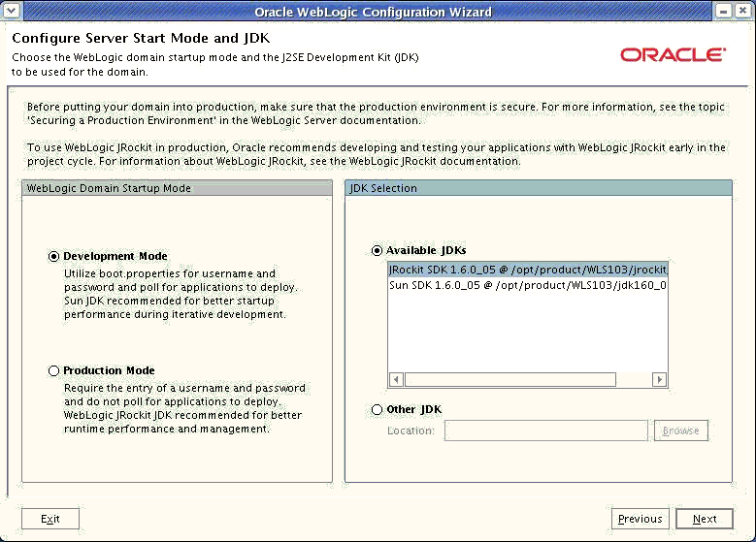This screenshot has width=756, height=542.
Task: Open the window menu icon in title bar
Action: tap(11, 10)
